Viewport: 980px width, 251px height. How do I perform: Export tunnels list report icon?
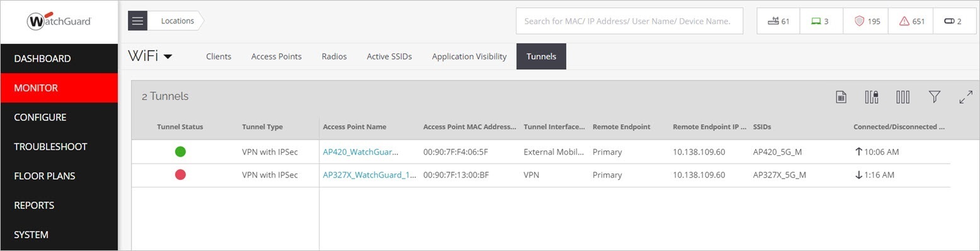pyautogui.click(x=841, y=97)
